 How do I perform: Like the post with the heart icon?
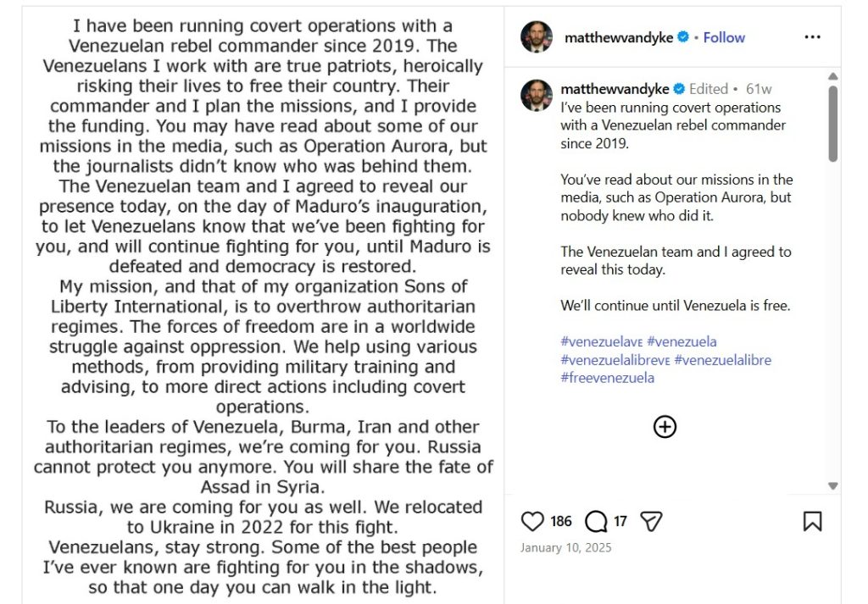(531, 521)
